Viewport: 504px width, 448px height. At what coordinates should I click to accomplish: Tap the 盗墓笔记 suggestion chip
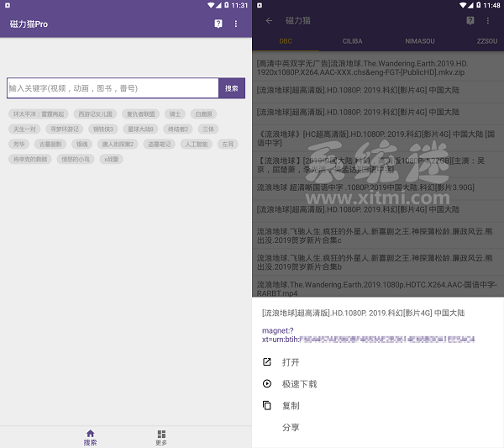click(159, 145)
